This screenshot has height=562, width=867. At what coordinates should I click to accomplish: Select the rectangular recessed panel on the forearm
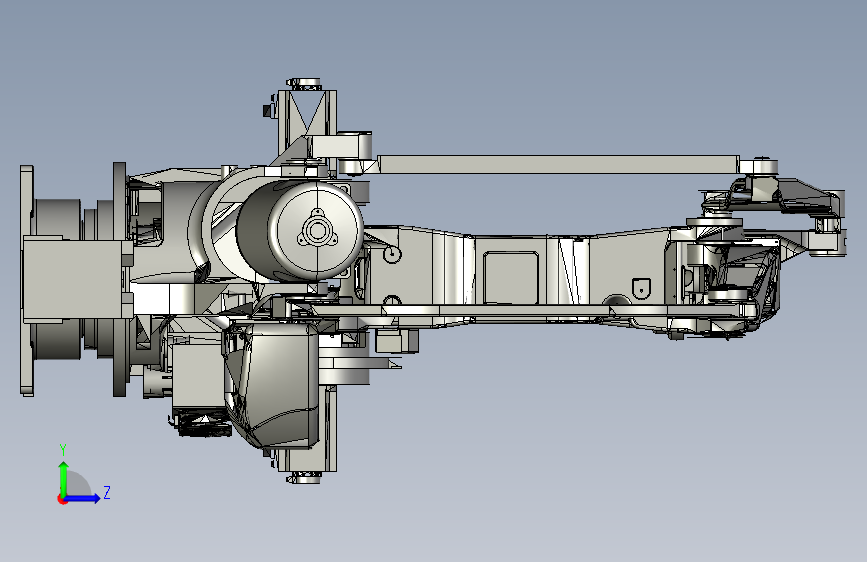tap(511, 277)
